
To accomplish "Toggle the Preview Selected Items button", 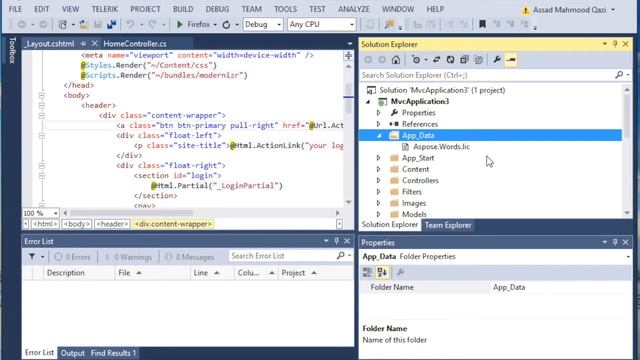I will click(511, 60).
